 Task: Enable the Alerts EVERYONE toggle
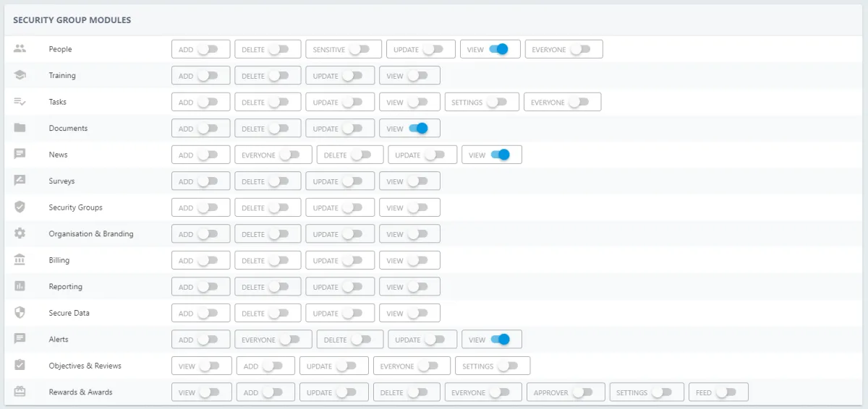(x=289, y=340)
